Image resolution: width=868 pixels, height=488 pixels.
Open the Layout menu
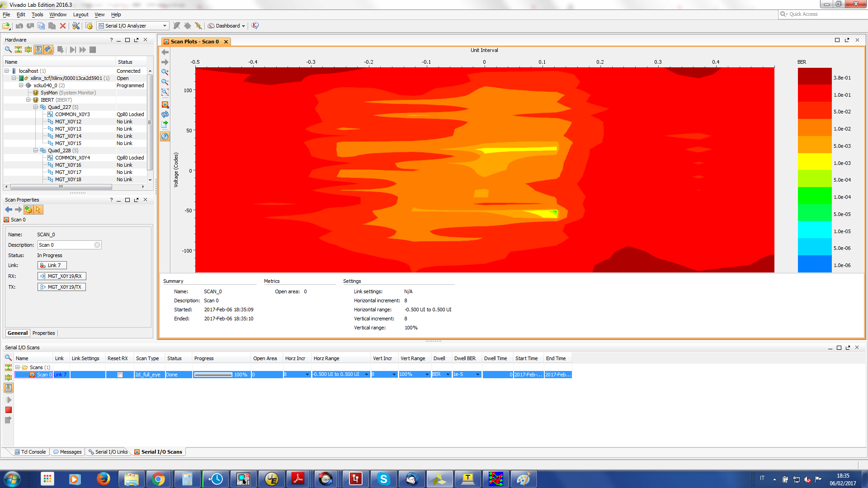81,14
